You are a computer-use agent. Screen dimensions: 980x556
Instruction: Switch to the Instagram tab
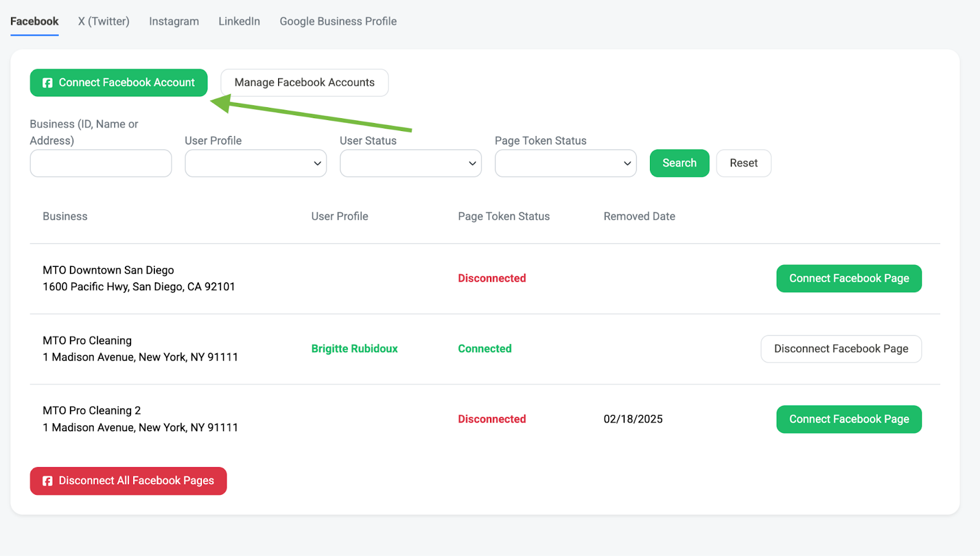click(x=174, y=21)
